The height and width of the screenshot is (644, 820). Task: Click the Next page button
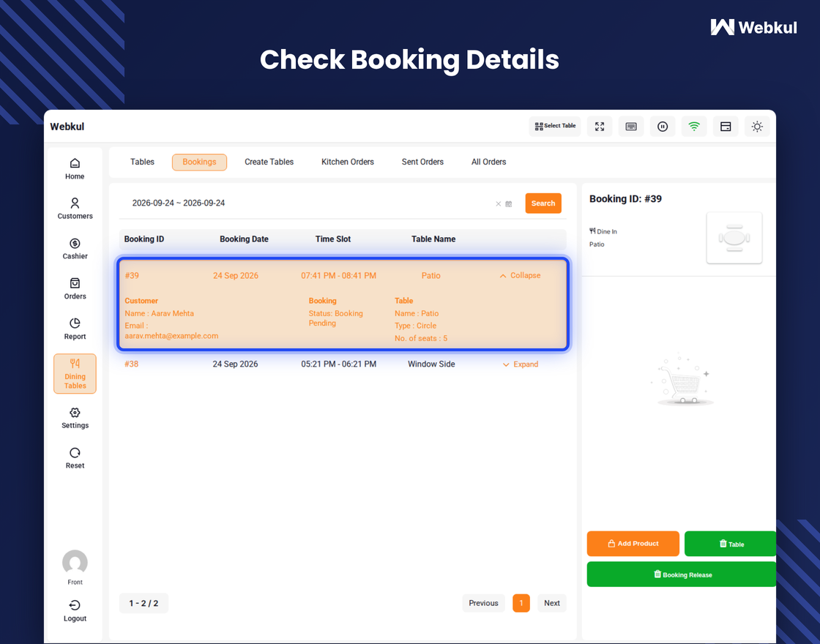click(x=552, y=603)
